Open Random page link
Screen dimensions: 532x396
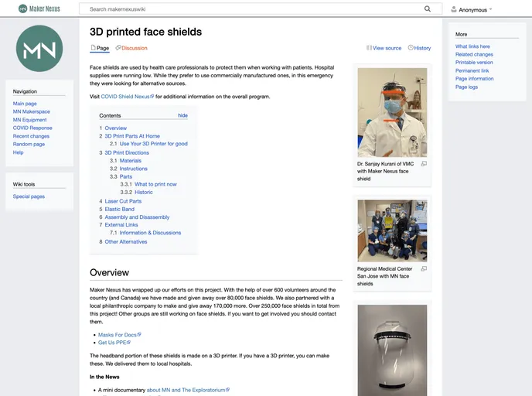[x=29, y=144]
